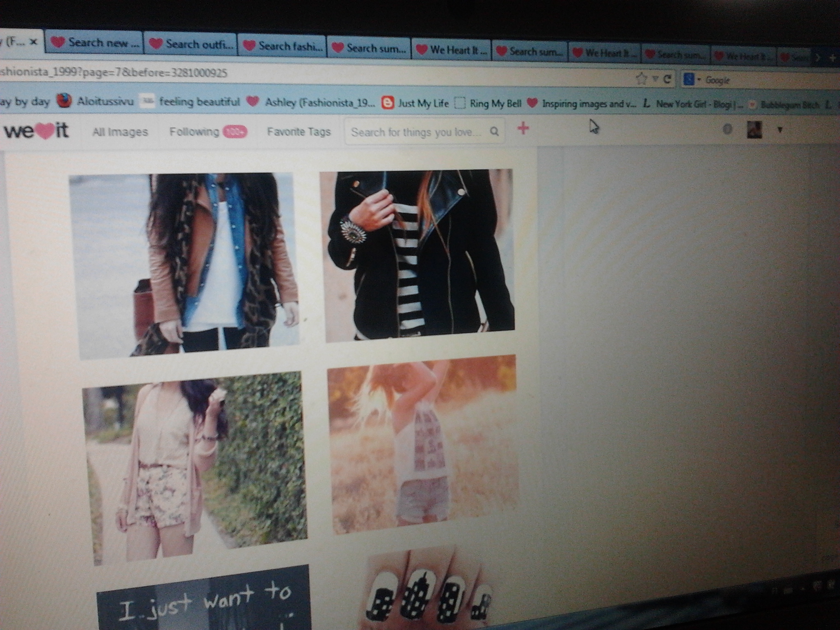Open the Ashley (Fashionista_19... bookmark
The width and height of the screenshot is (840, 630).
point(310,102)
